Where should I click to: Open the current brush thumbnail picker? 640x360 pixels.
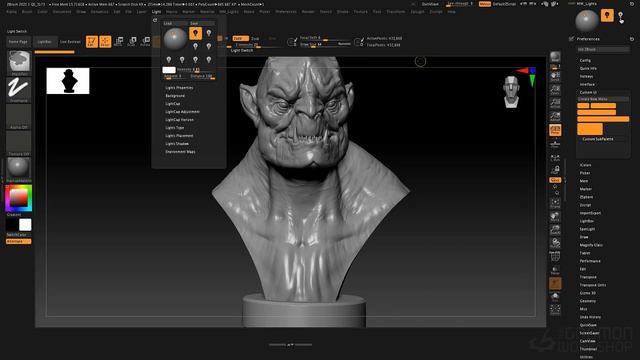pos(19,62)
